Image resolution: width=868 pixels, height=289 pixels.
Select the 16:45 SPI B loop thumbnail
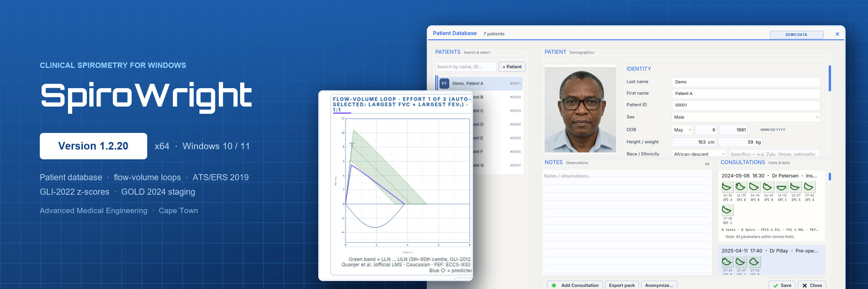pos(754,187)
